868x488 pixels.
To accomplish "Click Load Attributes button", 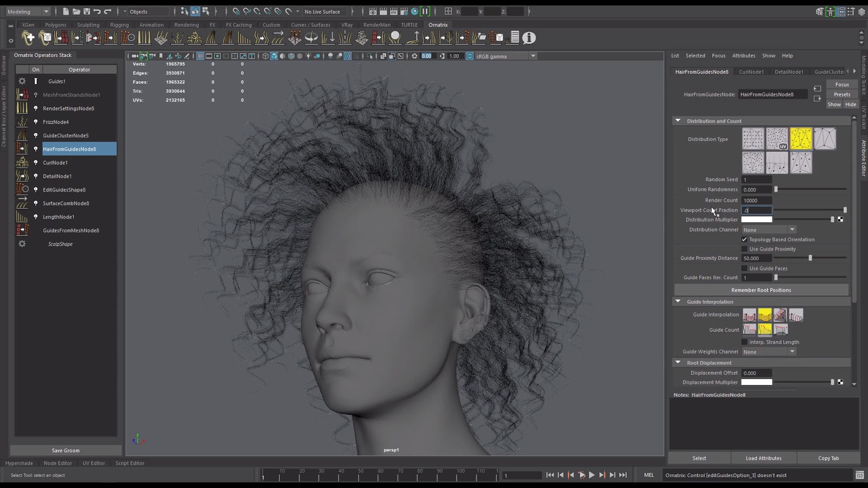I will point(764,458).
